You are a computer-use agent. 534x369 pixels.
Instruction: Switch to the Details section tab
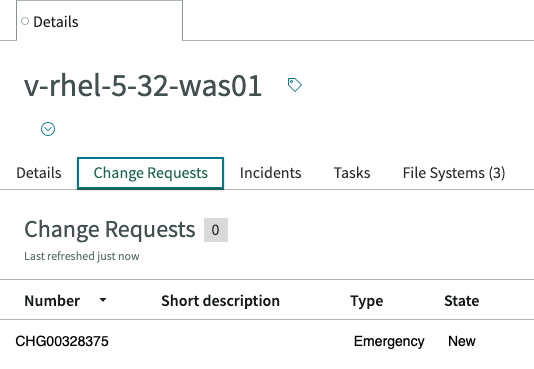coord(39,173)
